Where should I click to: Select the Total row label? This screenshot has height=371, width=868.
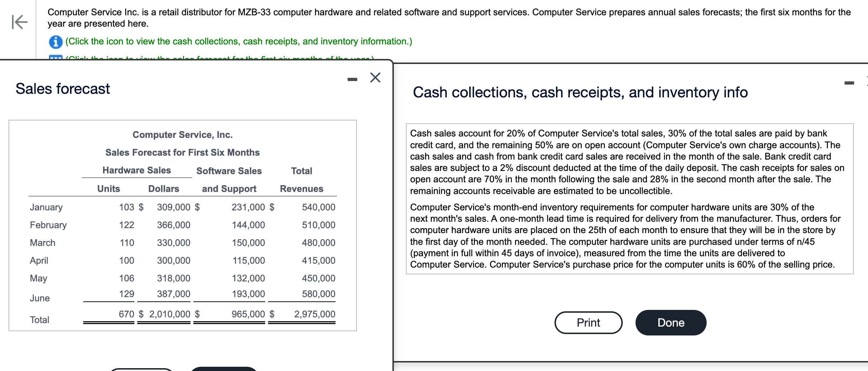click(x=39, y=320)
